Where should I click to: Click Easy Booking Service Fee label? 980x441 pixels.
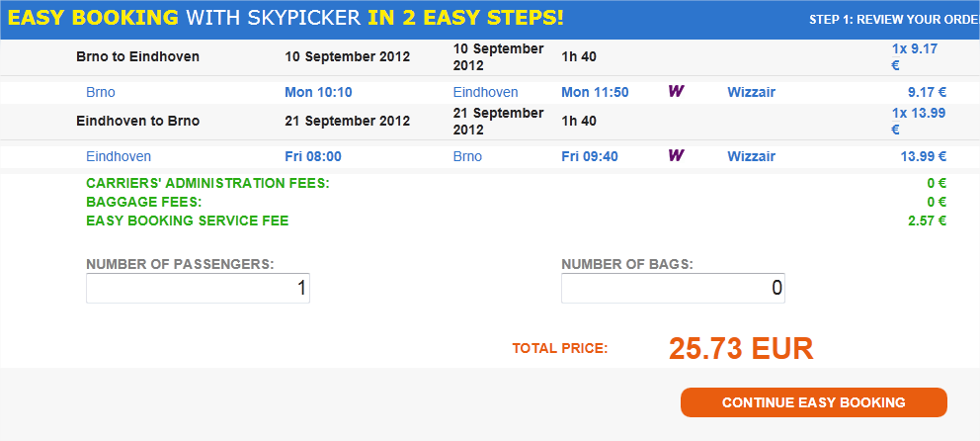[x=188, y=220]
